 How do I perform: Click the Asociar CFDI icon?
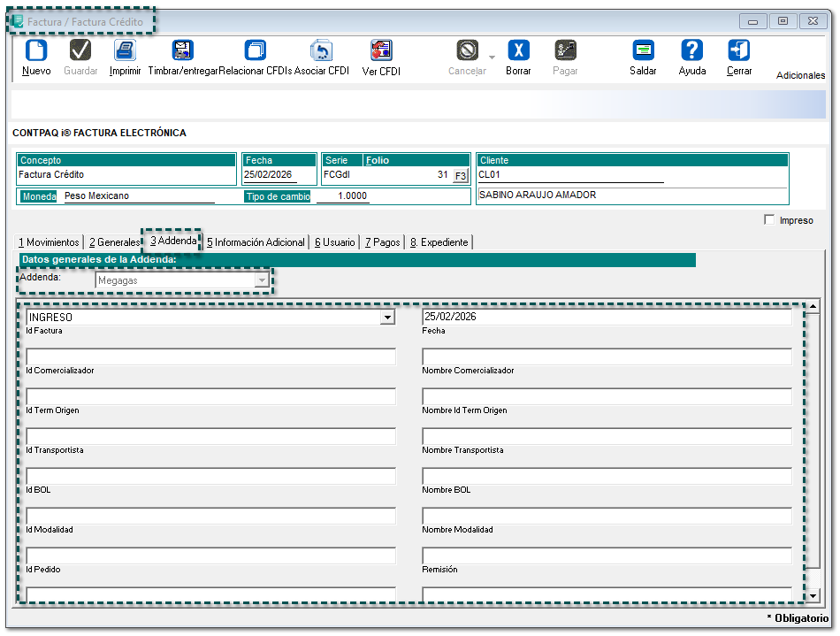pos(321,50)
